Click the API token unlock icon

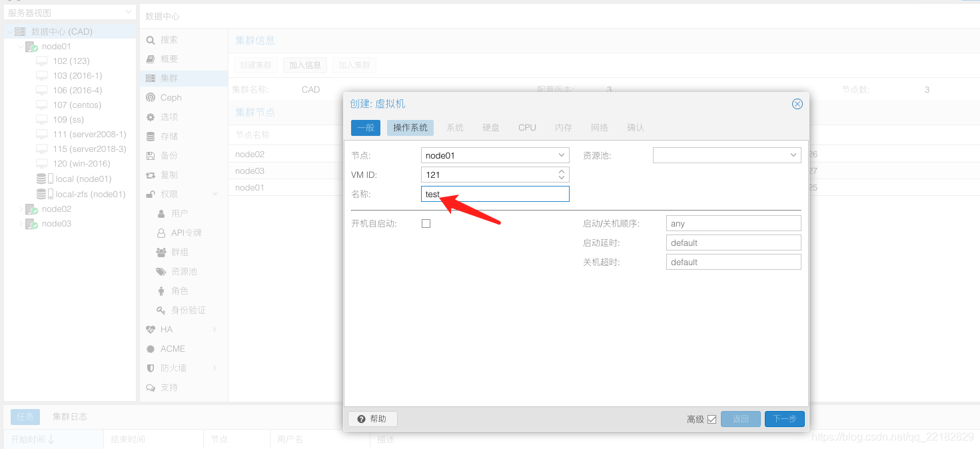click(x=161, y=233)
